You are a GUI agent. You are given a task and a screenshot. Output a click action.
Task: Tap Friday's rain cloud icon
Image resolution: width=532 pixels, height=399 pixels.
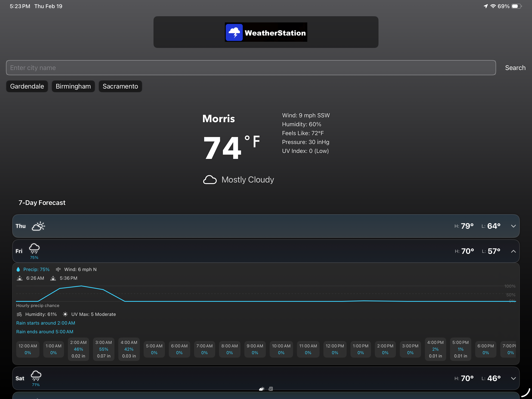(x=34, y=248)
